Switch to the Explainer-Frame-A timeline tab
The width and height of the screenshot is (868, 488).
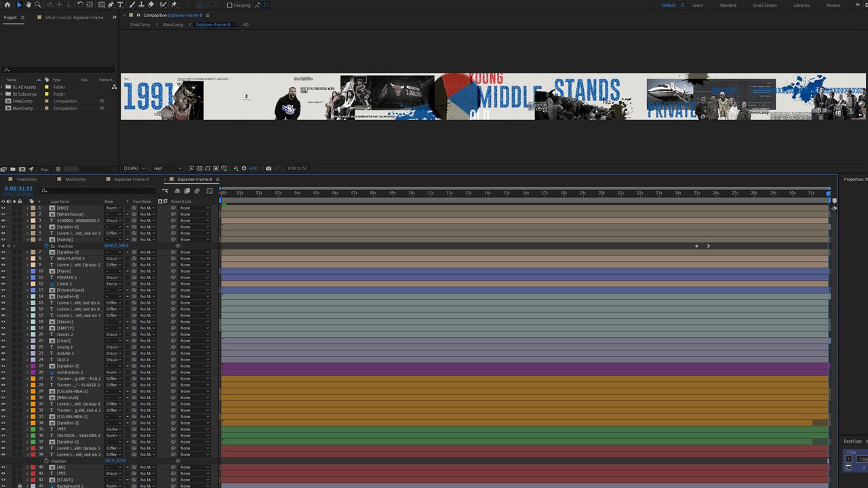[x=131, y=180]
